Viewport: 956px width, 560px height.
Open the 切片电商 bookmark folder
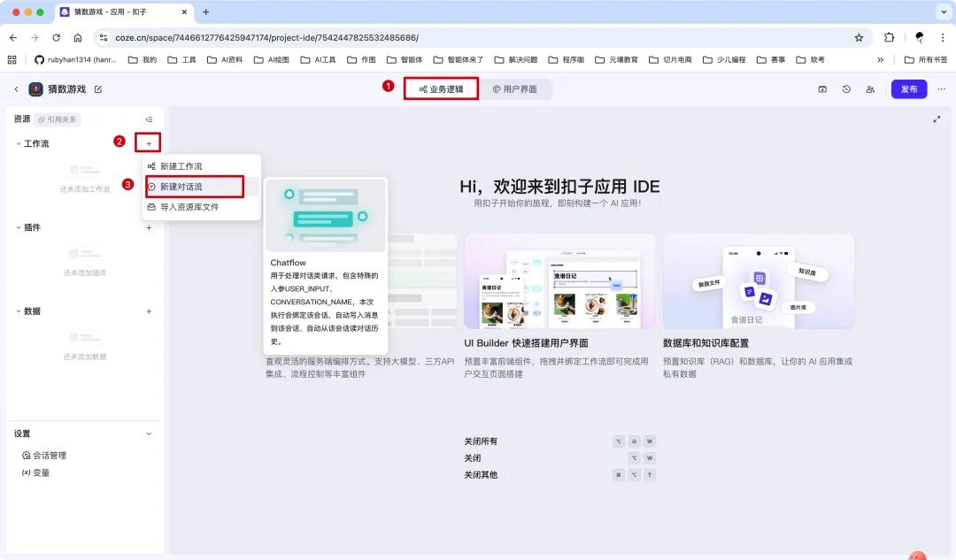click(670, 60)
